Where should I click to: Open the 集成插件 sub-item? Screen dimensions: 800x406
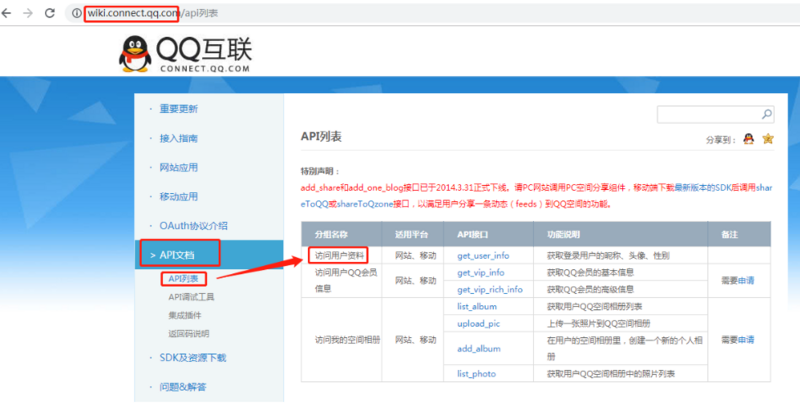click(x=184, y=315)
